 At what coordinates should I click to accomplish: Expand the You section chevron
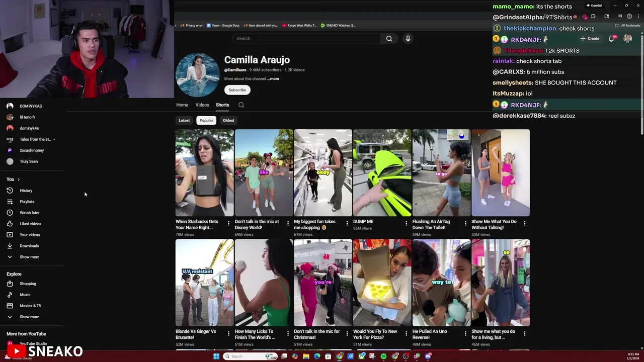coord(19,179)
